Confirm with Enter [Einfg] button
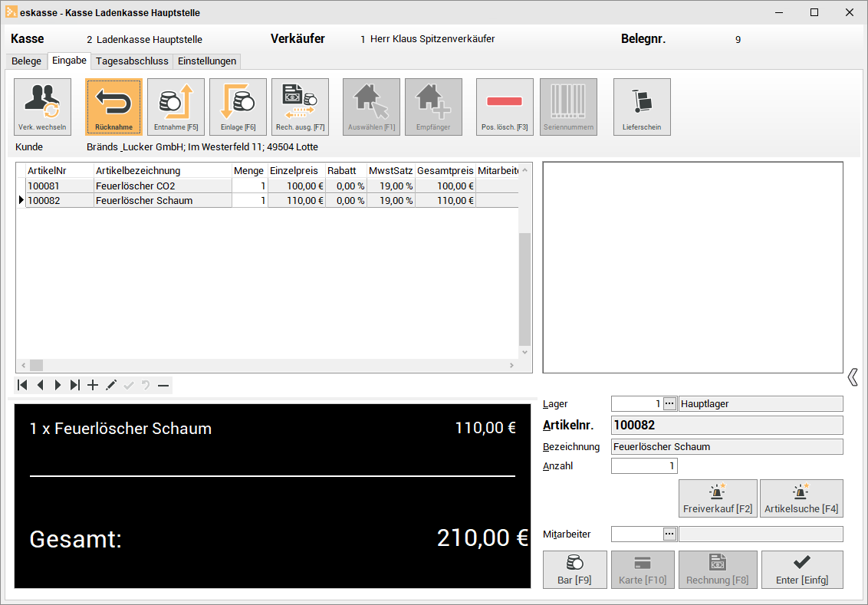This screenshot has width=868, height=605. [802, 570]
